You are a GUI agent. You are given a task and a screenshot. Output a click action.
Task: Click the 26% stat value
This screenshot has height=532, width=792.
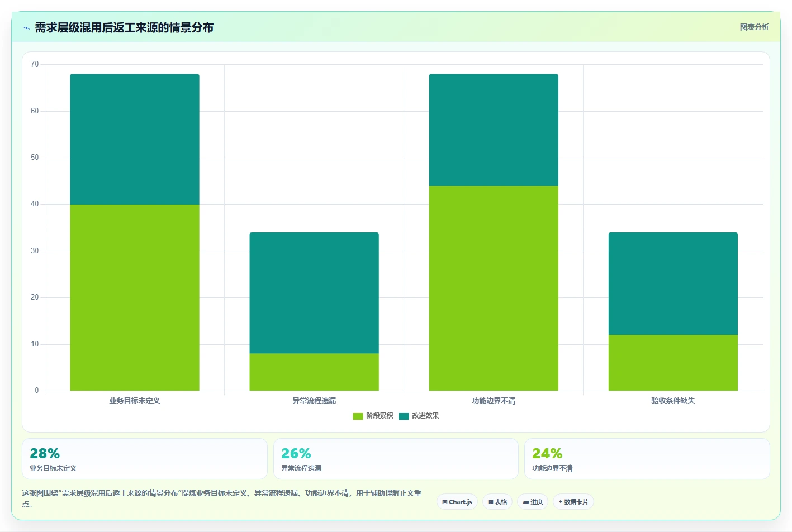296,453
